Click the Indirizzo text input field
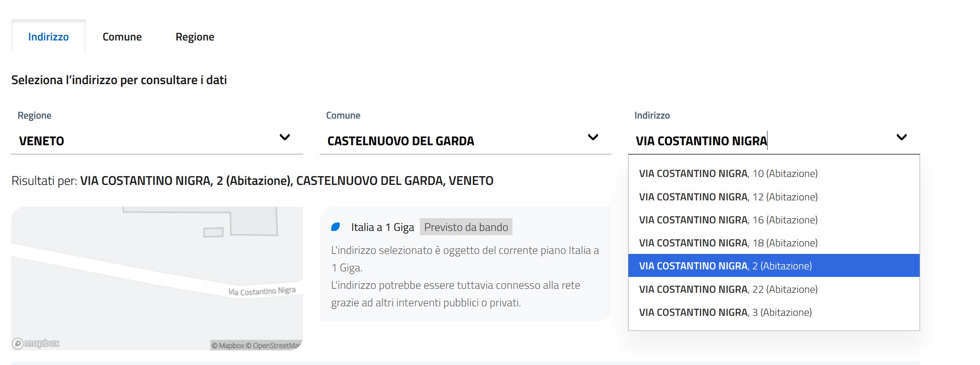The width and height of the screenshot is (980, 365). pos(755,141)
